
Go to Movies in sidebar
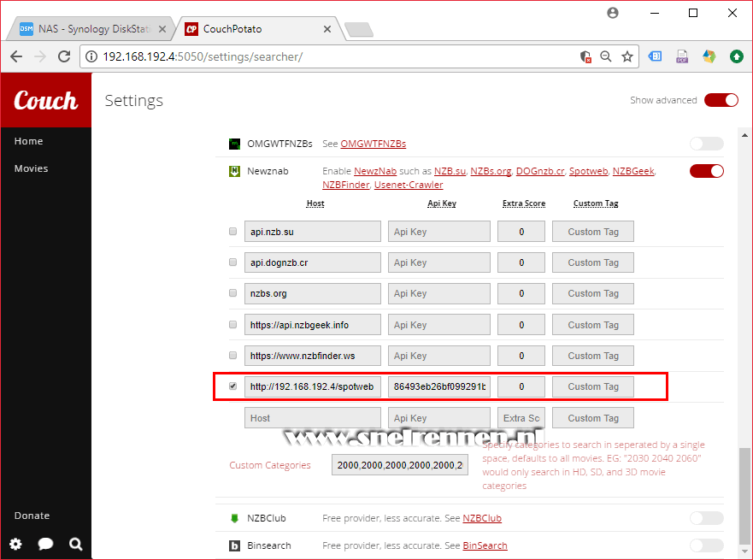pos(31,168)
